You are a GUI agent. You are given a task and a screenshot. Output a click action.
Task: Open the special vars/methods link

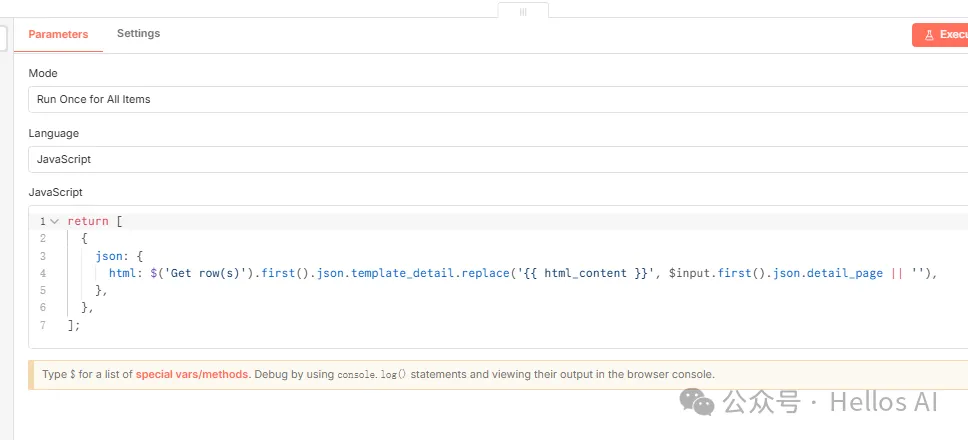point(192,374)
